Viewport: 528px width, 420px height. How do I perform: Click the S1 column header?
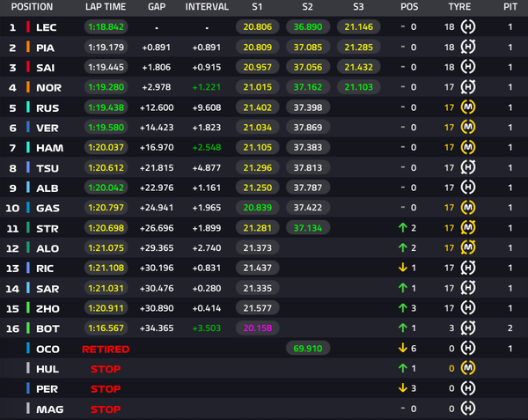[x=257, y=7]
